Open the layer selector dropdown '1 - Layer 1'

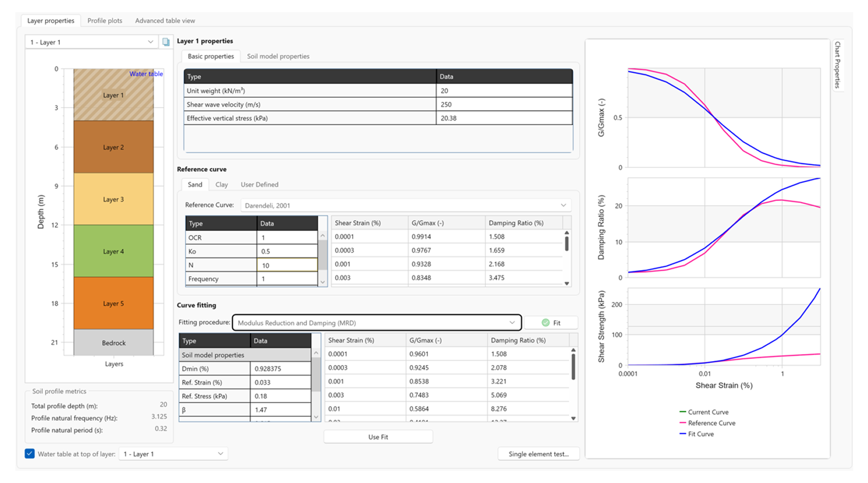pyautogui.click(x=91, y=42)
